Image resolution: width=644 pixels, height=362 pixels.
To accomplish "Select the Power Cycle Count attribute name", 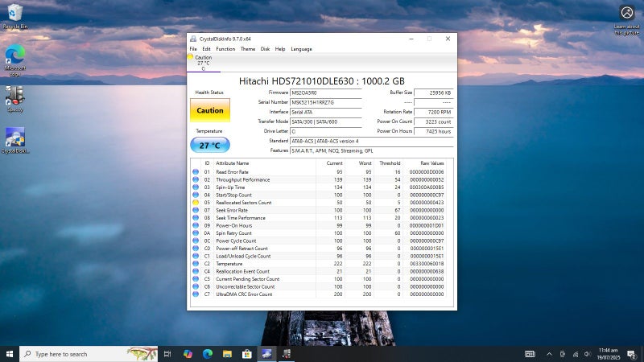I will 236,241.
